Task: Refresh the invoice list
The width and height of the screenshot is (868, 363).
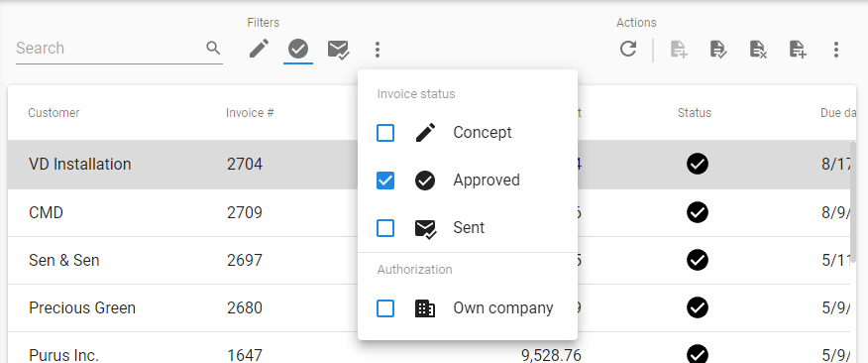Action: point(628,49)
